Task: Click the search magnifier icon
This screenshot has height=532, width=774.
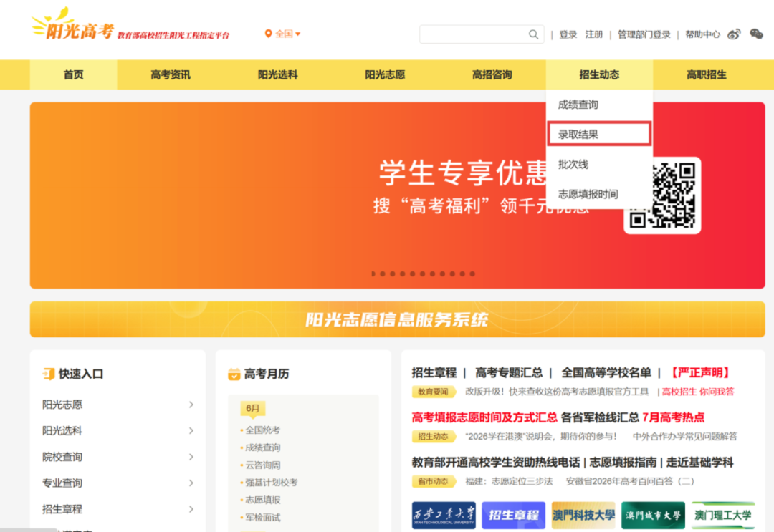Action: pyautogui.click(x=533, y=34)
